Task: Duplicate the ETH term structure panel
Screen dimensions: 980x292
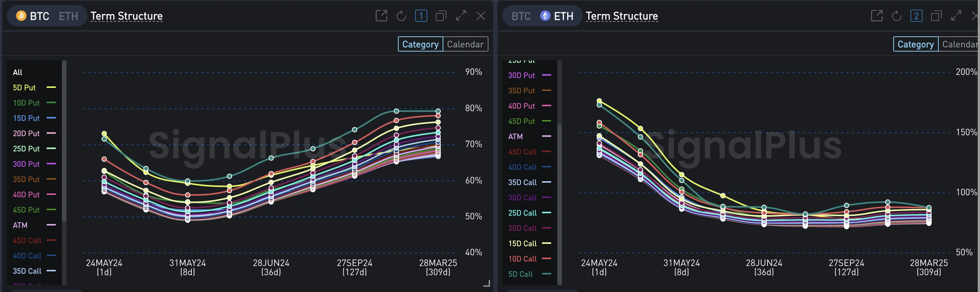Action: coord(936,16)
